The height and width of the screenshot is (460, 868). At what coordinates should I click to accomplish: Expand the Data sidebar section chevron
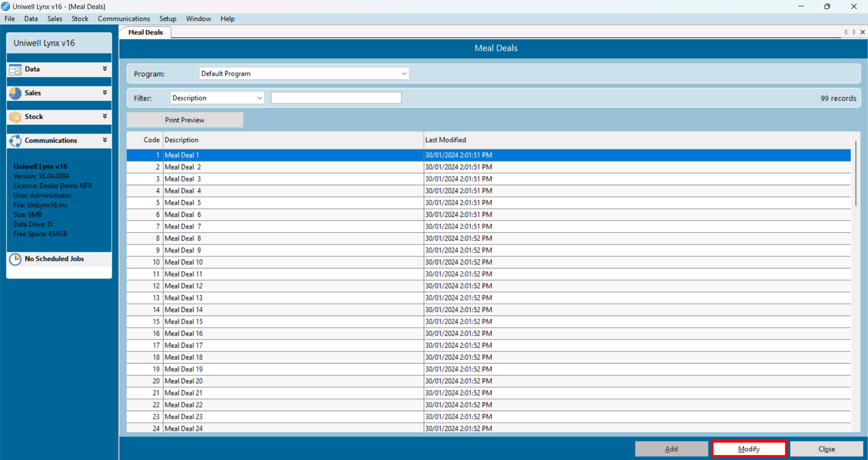pos(105,69)
